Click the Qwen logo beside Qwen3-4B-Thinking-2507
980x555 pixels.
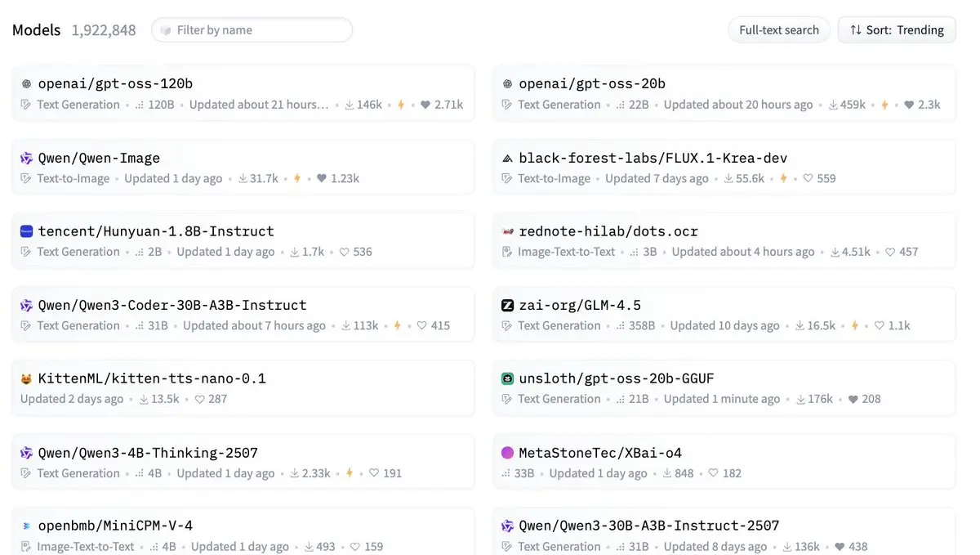pyautogui.click(x=26, y=453)
